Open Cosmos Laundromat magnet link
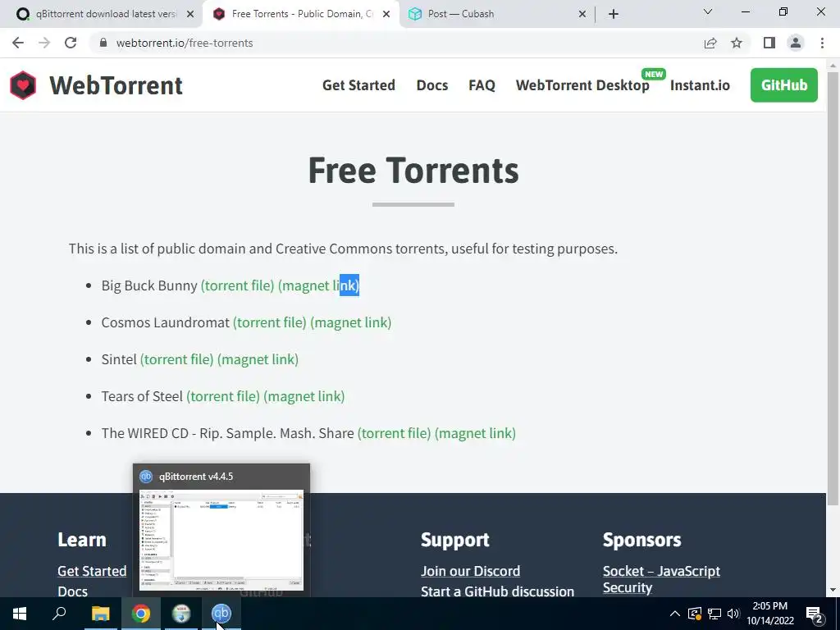 [x=351, y=322]
